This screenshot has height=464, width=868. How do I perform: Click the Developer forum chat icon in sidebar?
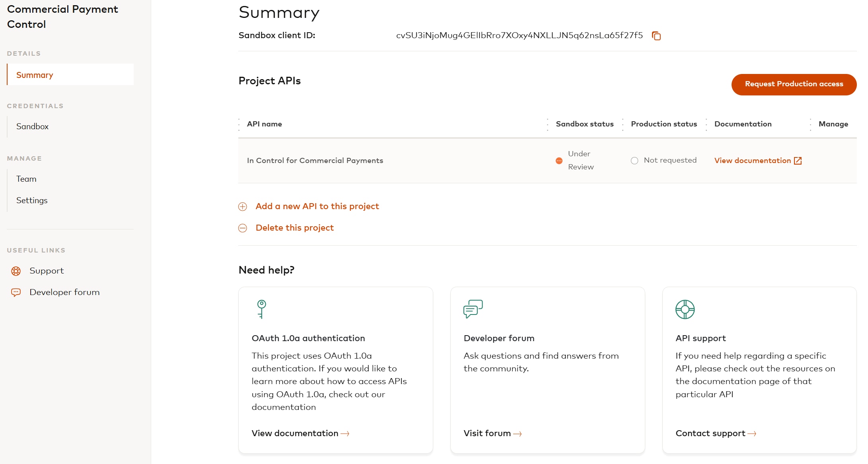coord(16,293)
